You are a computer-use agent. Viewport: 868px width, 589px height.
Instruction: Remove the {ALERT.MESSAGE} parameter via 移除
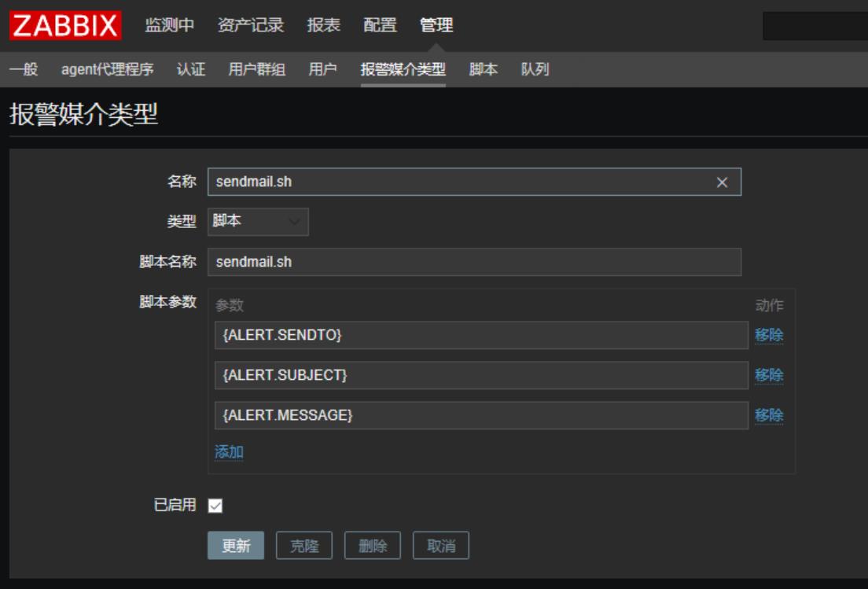[x=769, y=415]
